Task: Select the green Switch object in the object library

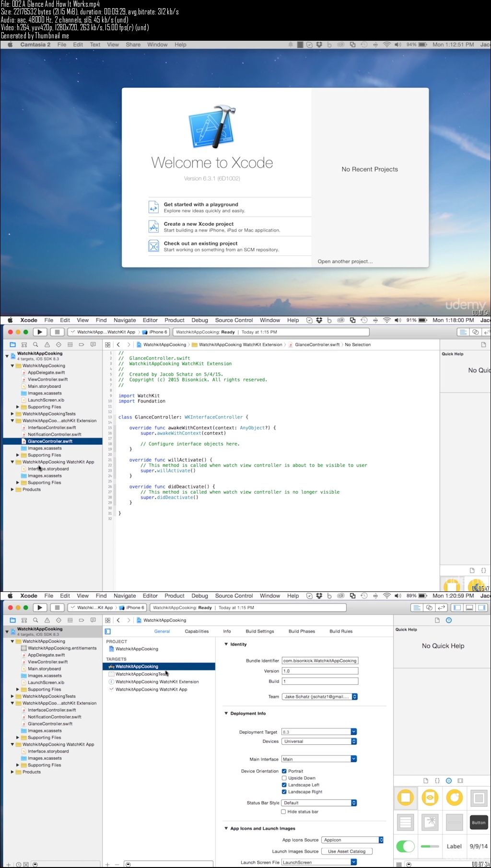Action: pyautogui.click(x=406, y=846)
